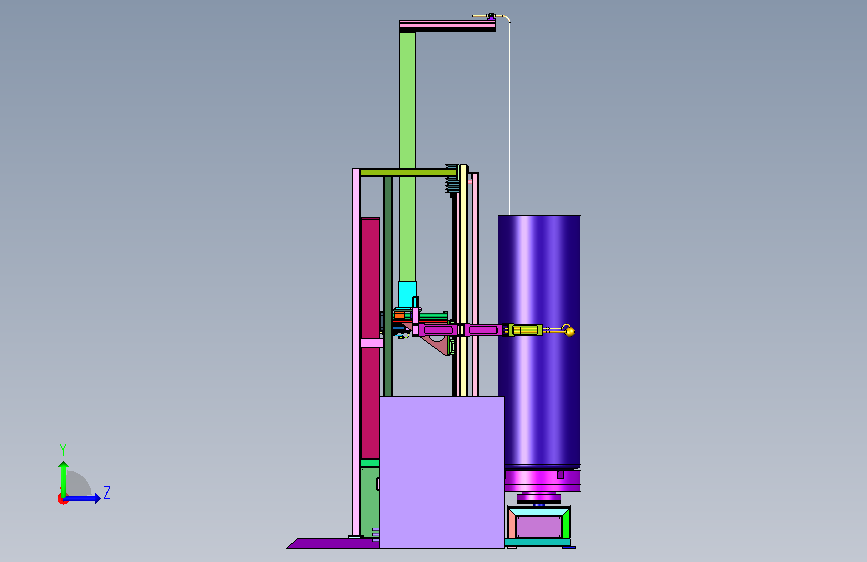Select the green lower block beside the cabinet
The width and height of the screenshot is (867, 562).
click(369, 502)
